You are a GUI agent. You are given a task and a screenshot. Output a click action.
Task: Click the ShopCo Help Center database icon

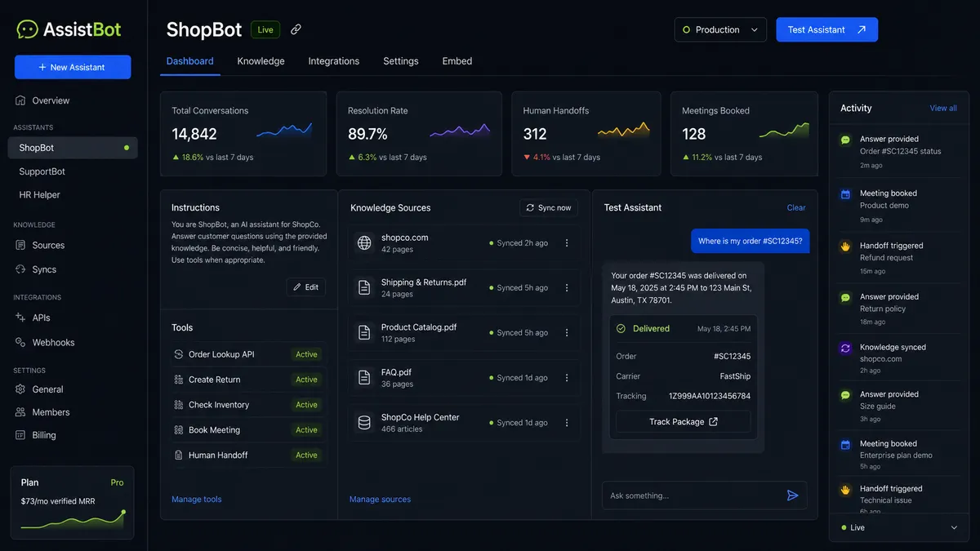click(364, 422)
